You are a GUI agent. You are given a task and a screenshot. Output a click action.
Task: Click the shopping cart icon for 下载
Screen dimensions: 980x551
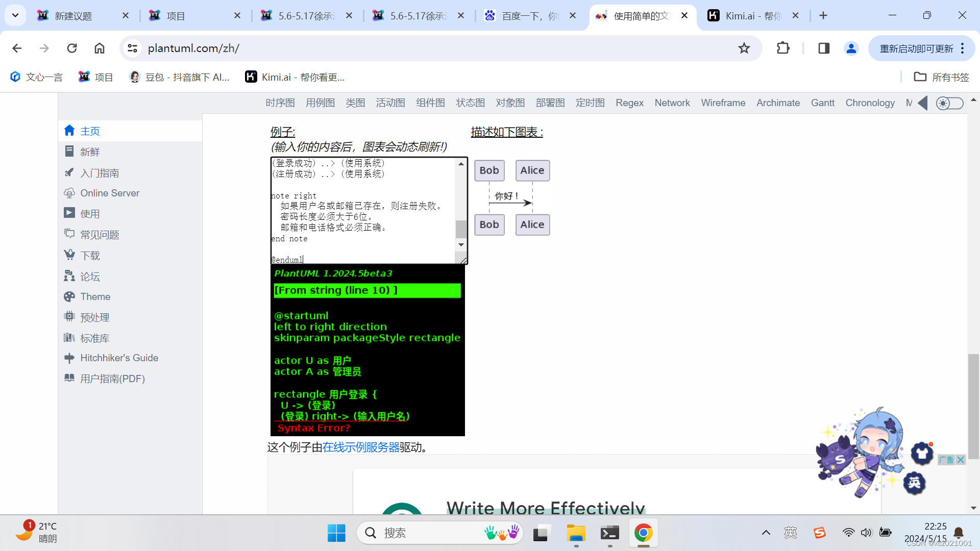pyautogui.click(x=69, y=255)
